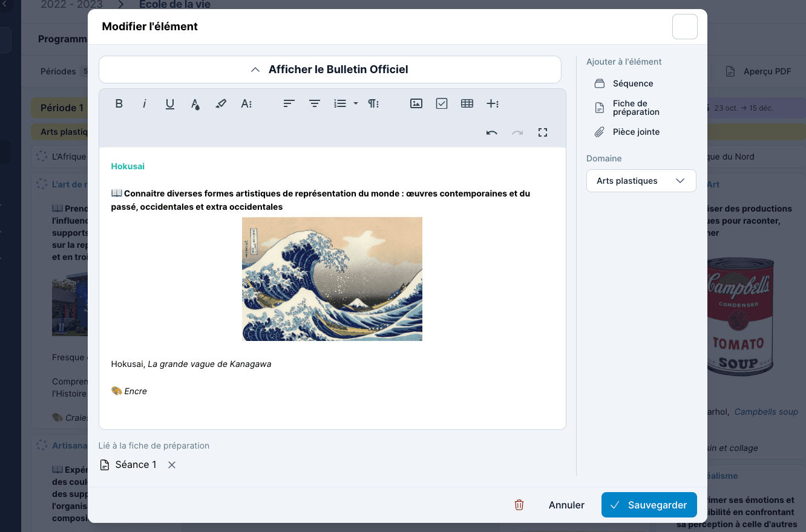
Task: Collapse the Afficher le Bulletin Officiel section
Action: [330, 70]
